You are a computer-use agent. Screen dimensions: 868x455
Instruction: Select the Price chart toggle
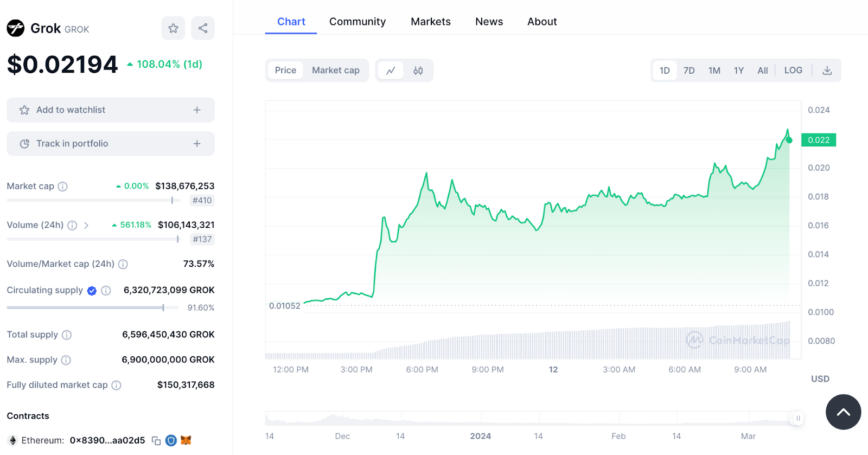[285, 71]
